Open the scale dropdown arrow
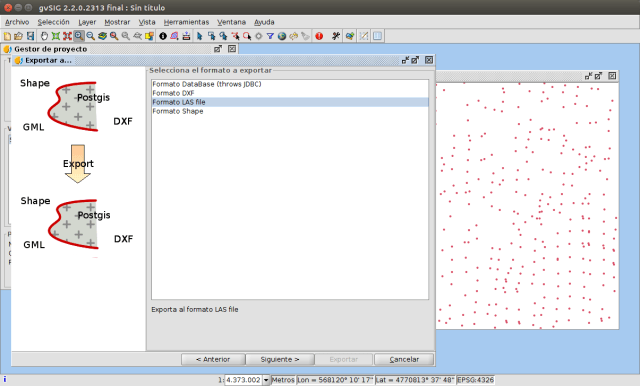 tap(266, 380)
